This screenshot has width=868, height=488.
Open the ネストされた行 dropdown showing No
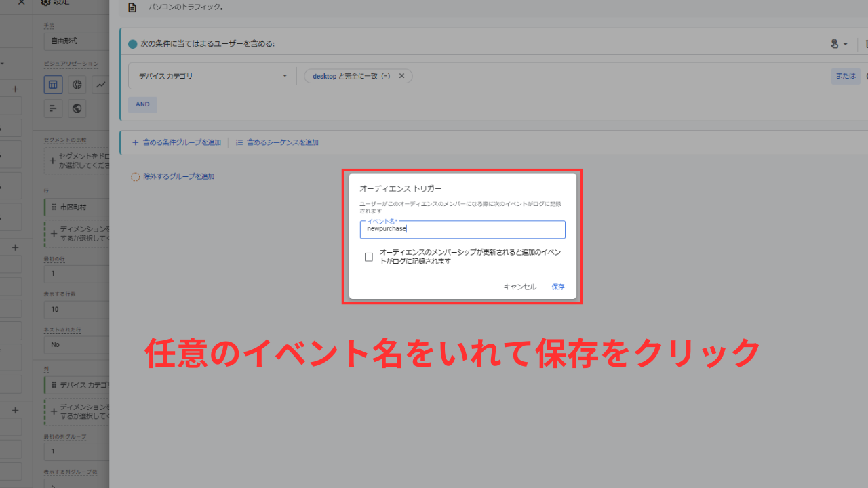tap(76, 344)
